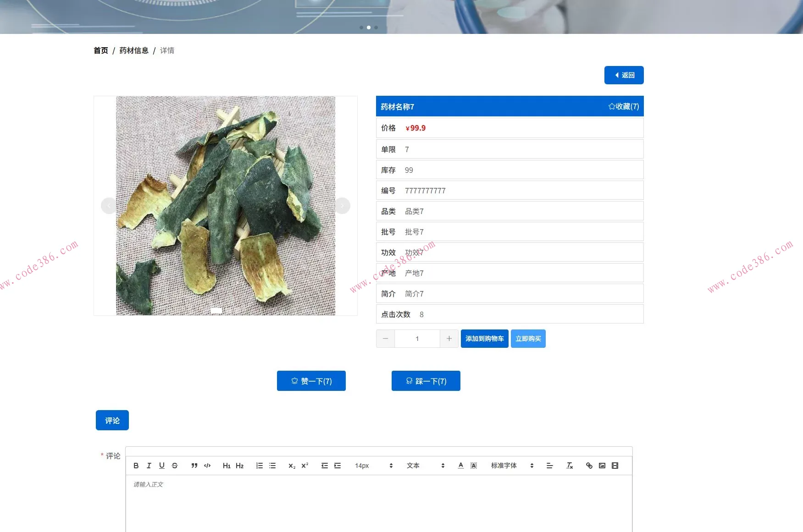Click the 添加到购物车 button
Viewport: 803px width, 532px height.
coord(484,339)
